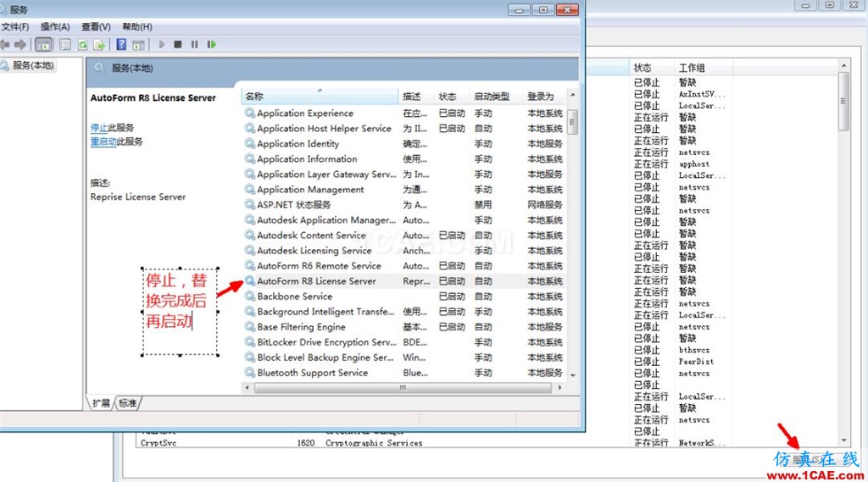Sort by the 登录为 column header

click(x=544, y=97)
